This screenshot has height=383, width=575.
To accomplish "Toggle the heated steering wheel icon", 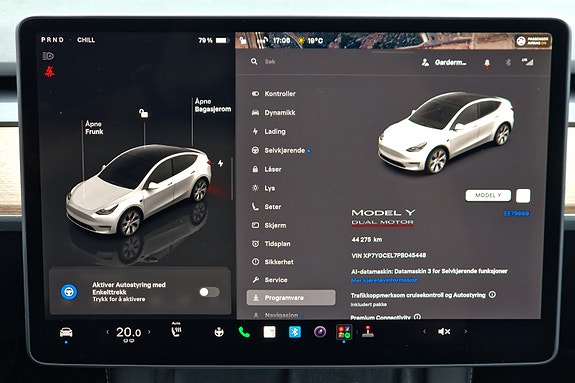I will click(x=219, y=332).
